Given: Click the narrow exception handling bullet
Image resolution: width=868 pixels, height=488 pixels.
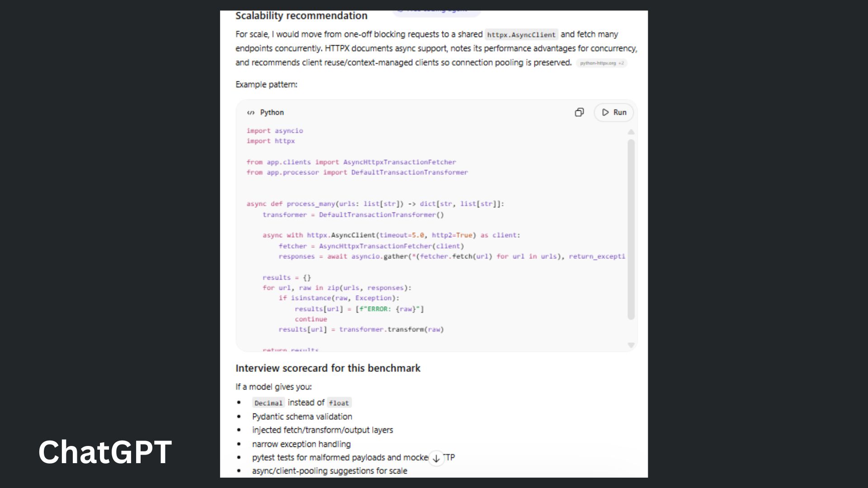Looking at the screenshot, I should point(301,444).
